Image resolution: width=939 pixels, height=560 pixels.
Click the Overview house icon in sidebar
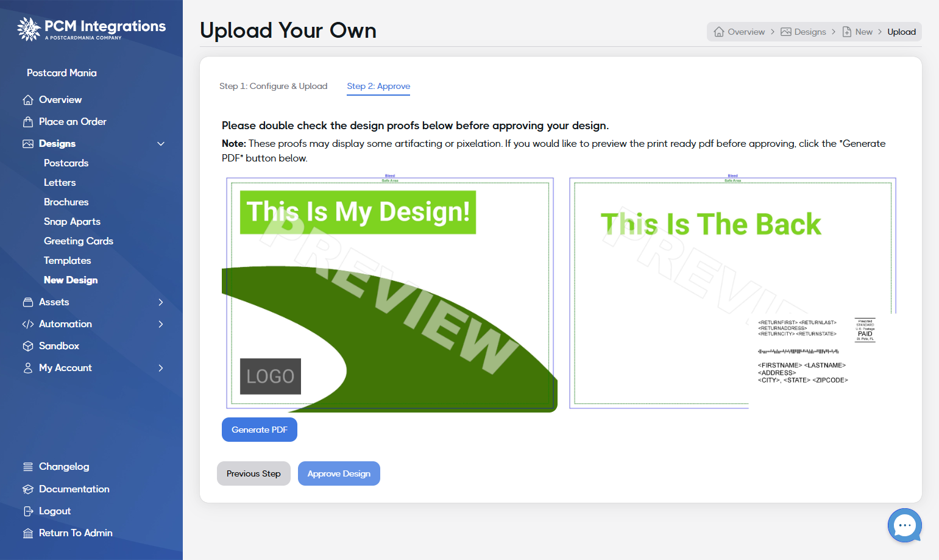point(28,100)
